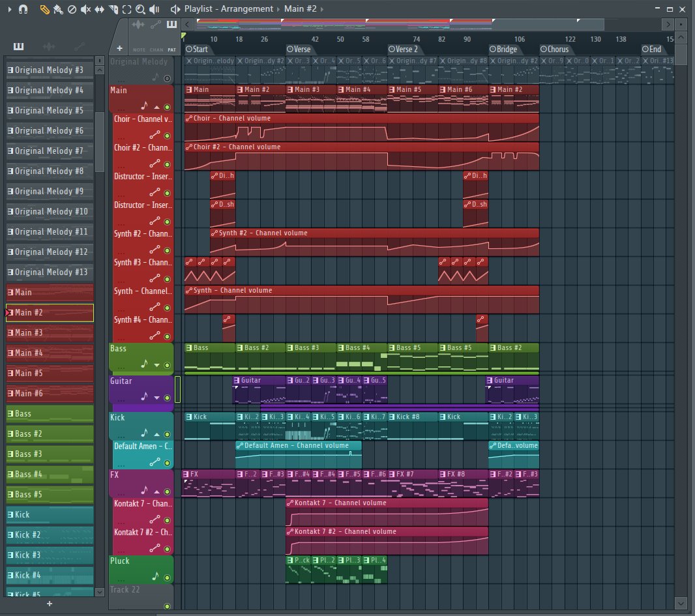Choose the Zoom tool
This screenshot has width=695, height=616.
pos(141,9)
